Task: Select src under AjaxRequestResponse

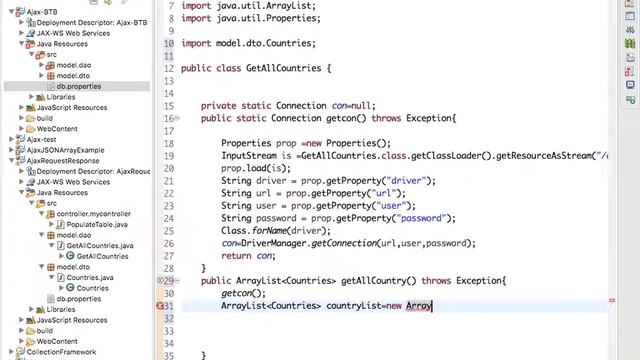Action: (51, 203)
